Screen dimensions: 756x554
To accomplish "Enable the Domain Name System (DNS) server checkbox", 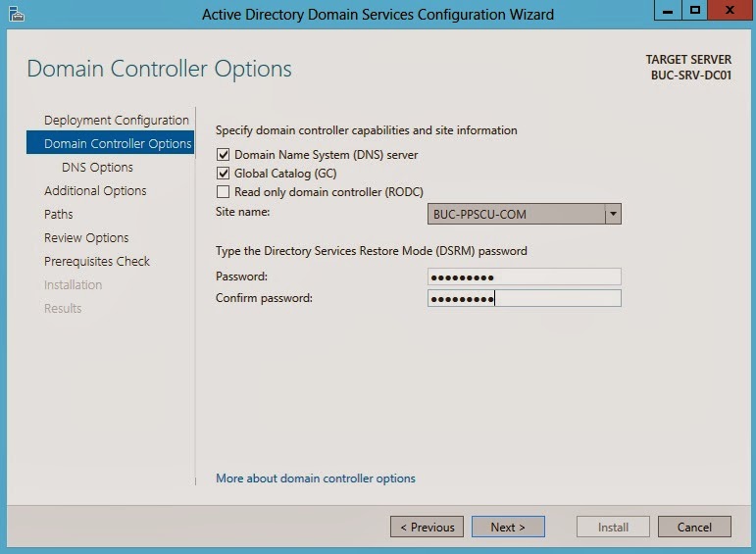I will (x=223, y=155).
